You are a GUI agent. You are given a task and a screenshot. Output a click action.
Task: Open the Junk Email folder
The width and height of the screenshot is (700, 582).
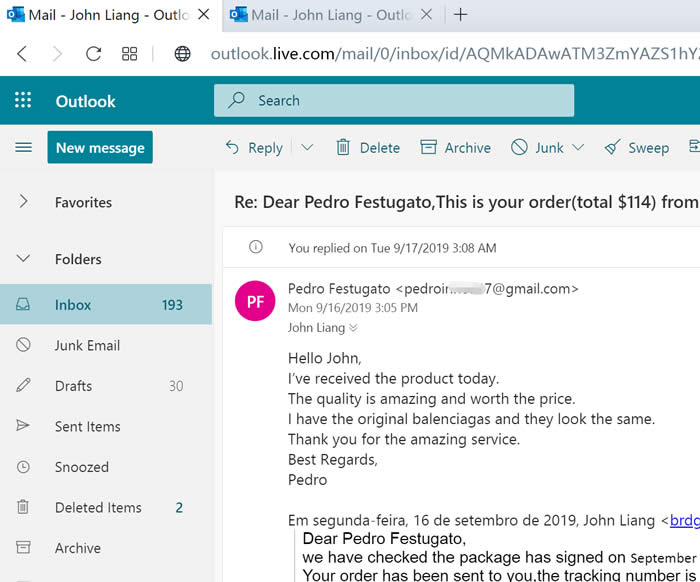[x=87, y=345]
